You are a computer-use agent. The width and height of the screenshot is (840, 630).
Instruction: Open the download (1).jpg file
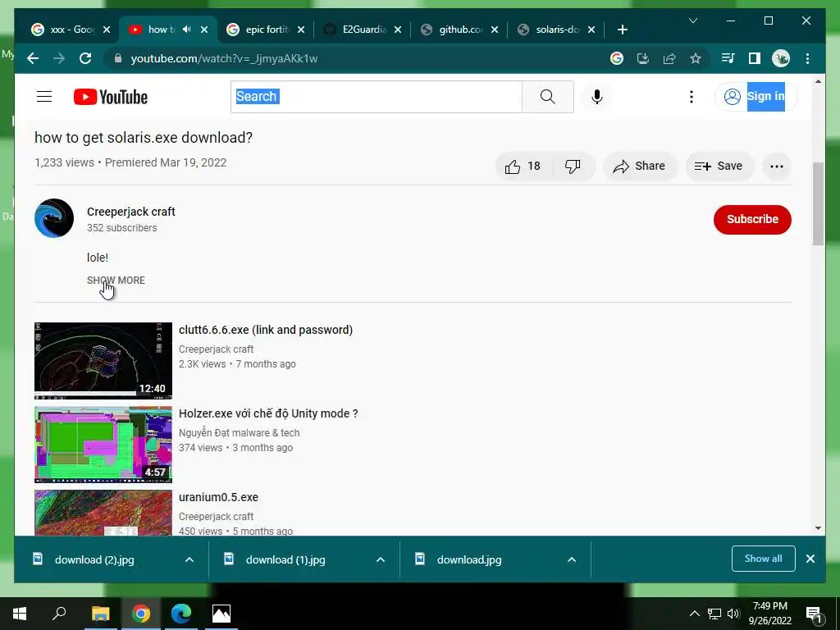285,559
